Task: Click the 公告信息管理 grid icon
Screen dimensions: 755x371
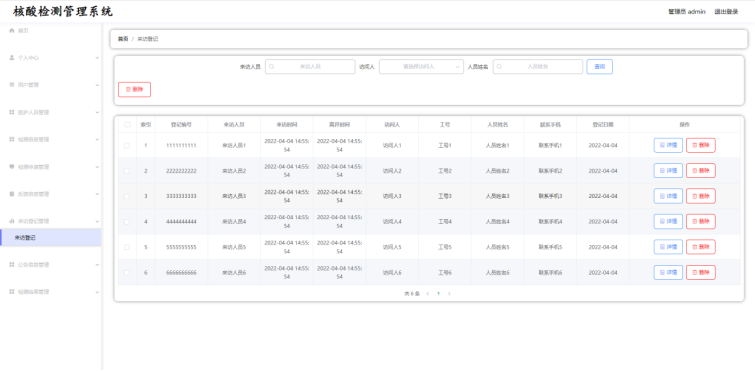Action: pos(12,265)
